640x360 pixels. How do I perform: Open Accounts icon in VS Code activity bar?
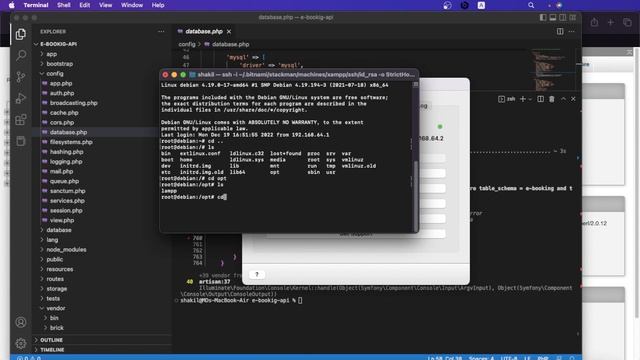pyautogui.click(x=20, y=322)
